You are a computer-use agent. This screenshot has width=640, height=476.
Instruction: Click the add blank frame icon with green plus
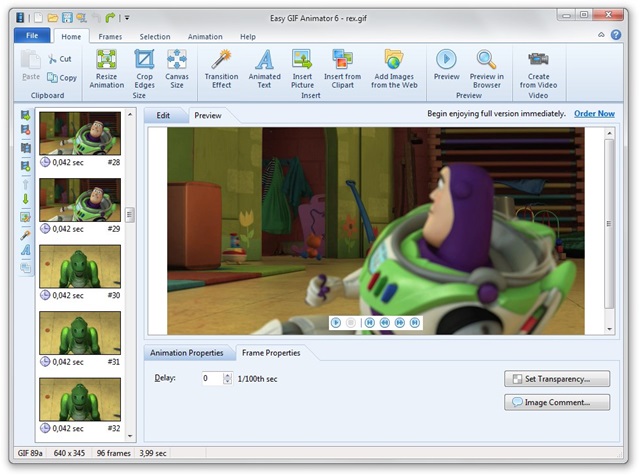coord(25,166)
